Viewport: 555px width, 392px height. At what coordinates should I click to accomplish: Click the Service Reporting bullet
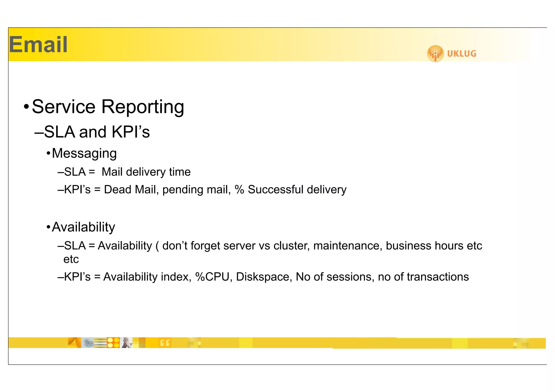coord(104,107)
